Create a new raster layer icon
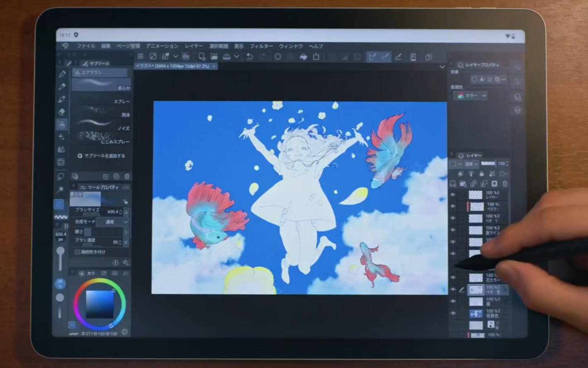 tap(453, 184)
